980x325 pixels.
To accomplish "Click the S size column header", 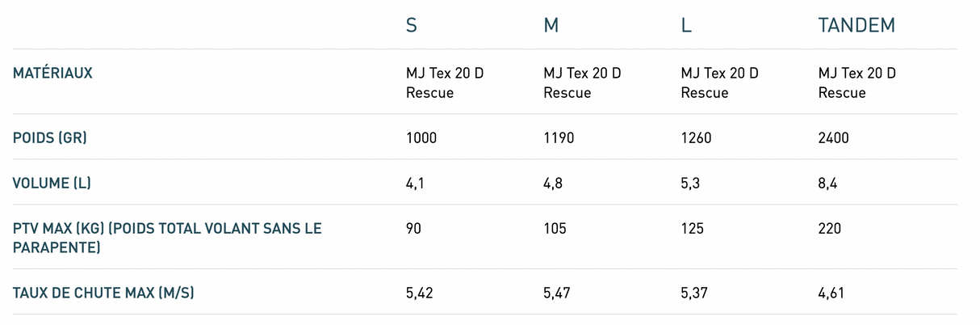I will [x=412, y=25].
